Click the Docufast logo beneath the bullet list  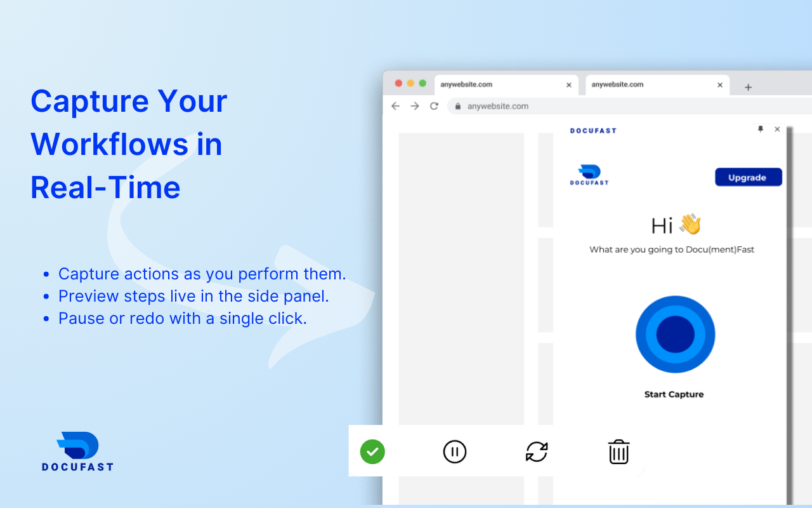point(77,451)
